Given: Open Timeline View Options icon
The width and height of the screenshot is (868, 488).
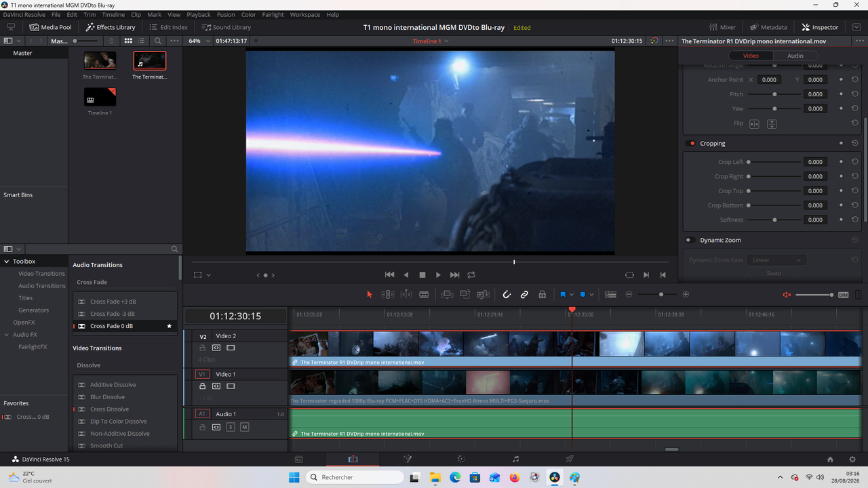Looking at the screenshot, I should pos(610,294).
